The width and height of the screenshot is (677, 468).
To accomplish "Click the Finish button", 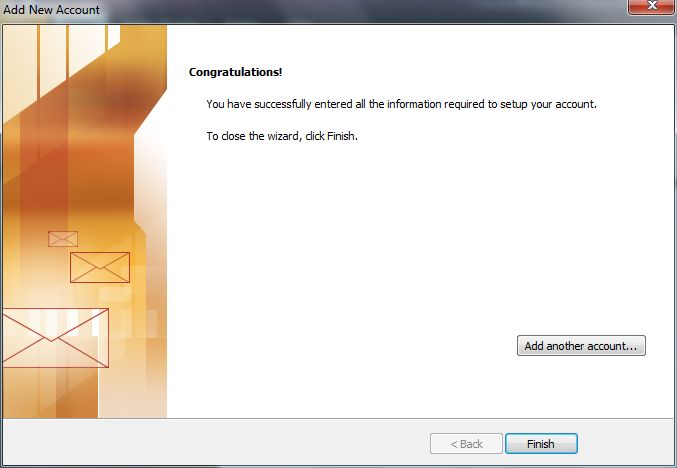I will (541, 444).
